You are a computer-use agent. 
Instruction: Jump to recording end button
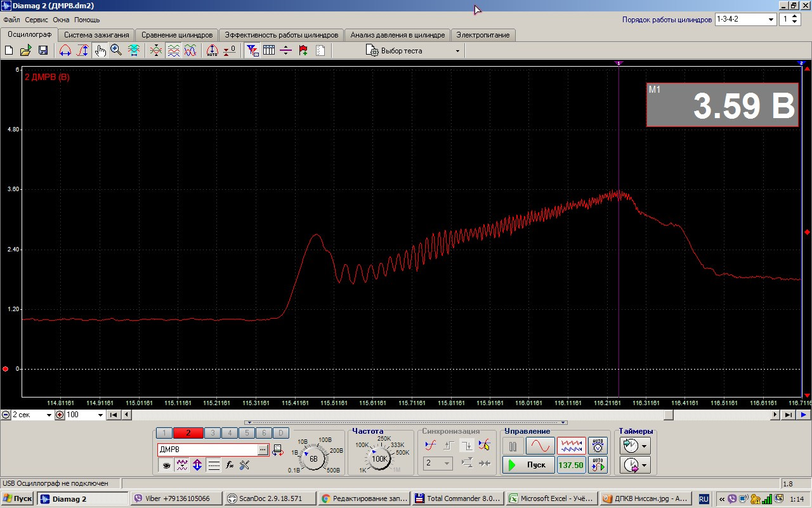(x=788, y=415)
